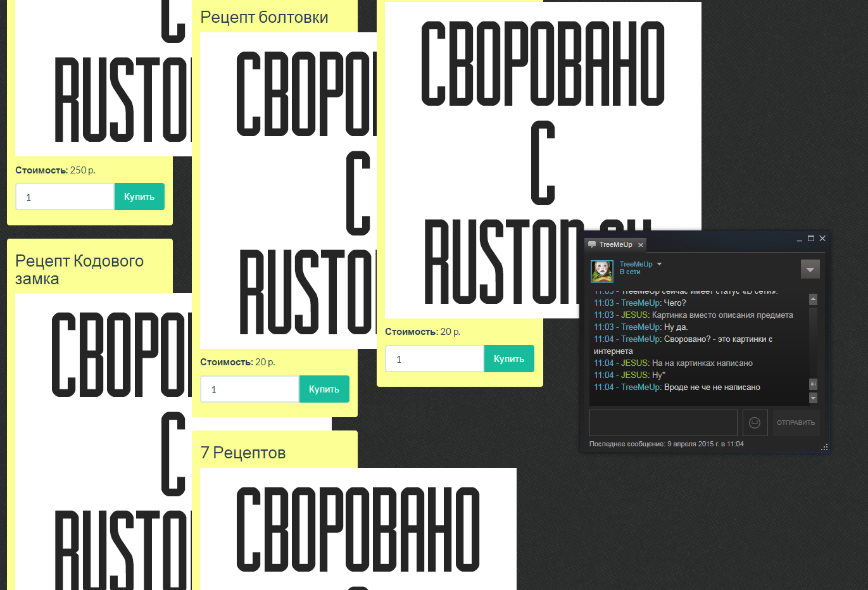868x590 pixels.
Task: Click quantity field under Рецепт болтовки
Action: tap(249, 389)
